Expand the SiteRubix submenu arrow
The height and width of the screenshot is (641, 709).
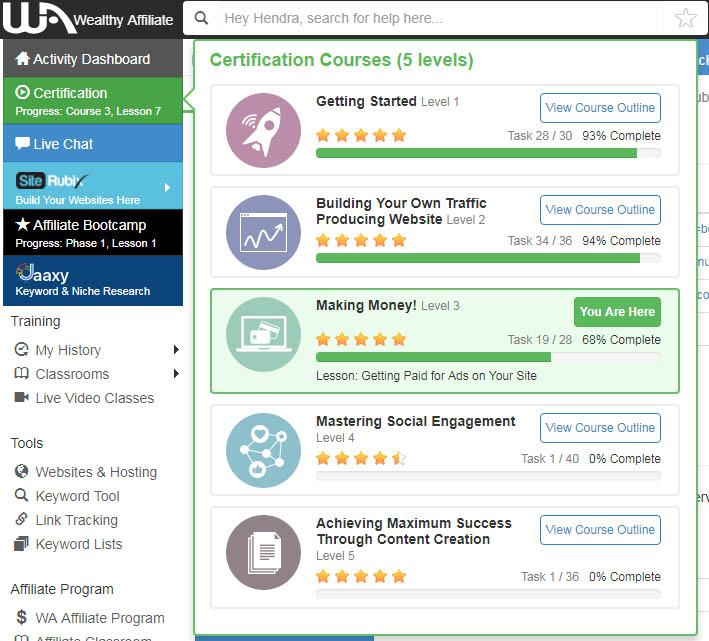[x=167, y=187]
